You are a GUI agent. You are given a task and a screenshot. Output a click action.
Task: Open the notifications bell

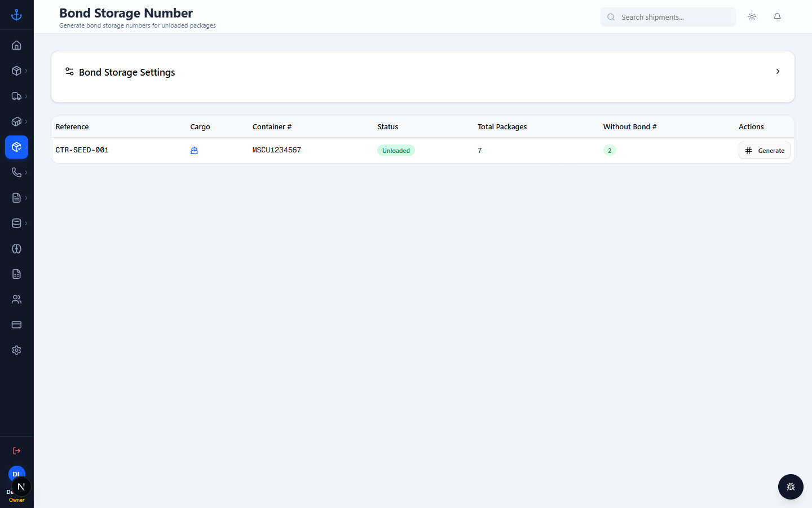coord(777,17)
